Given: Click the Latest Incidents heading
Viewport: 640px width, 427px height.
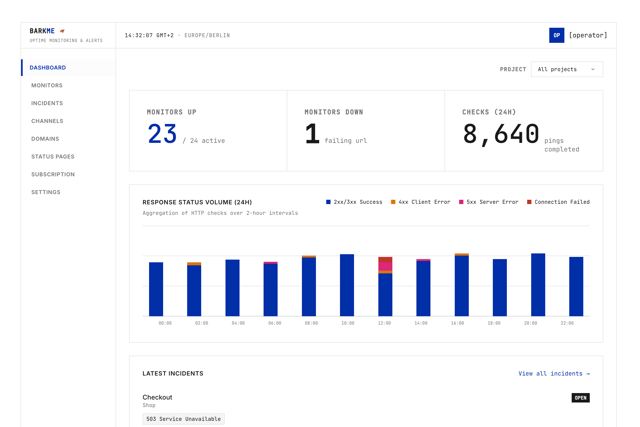Looking at the screenshot, I should point(173,374).
